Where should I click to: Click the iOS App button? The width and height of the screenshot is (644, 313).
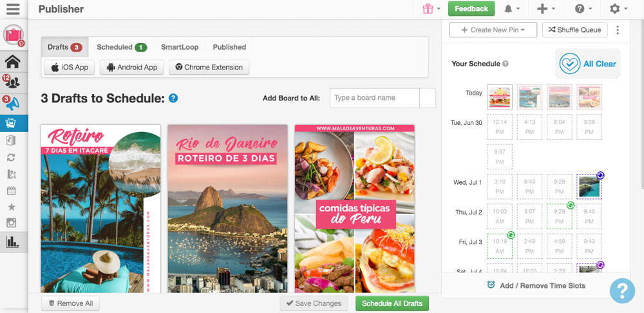[x=70, y=68]
